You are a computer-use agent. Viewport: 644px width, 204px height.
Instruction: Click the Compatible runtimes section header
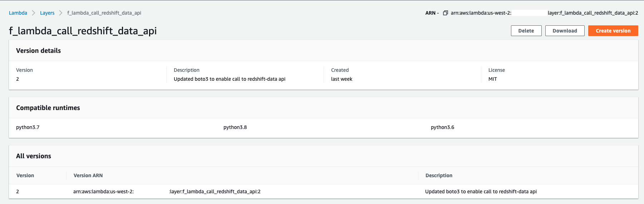[x=48, y=108]
